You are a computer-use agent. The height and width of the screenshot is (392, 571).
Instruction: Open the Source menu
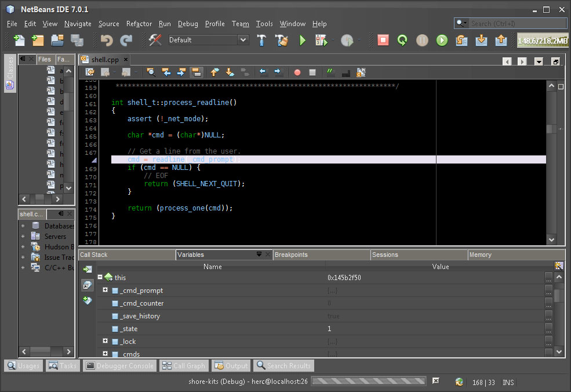click(x=108, y=24)
